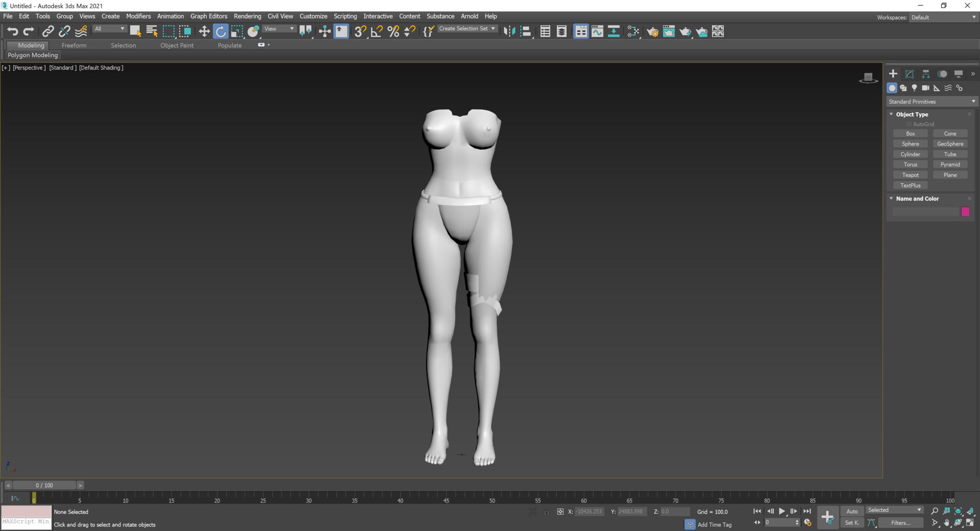The image size is (980, 531).
Task: Open the Schematic View icon
Action: coord(614,32)
